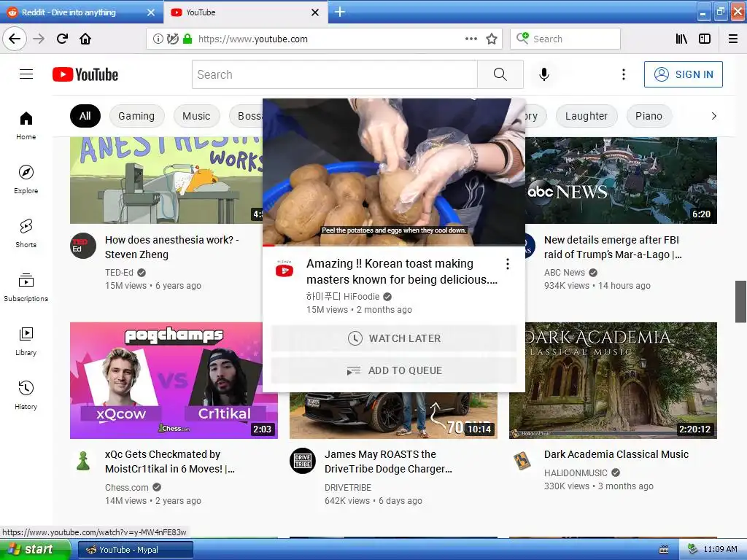Start voice search with the microphone icon
This screenshot has height=560, width=747.
[544, 74]
